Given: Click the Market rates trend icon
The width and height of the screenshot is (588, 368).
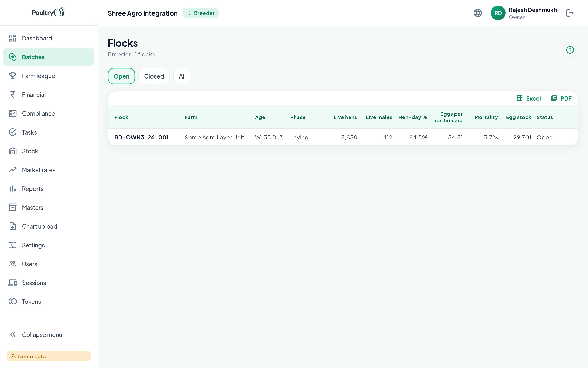Looking at the screenshot, I should point(13,170).
